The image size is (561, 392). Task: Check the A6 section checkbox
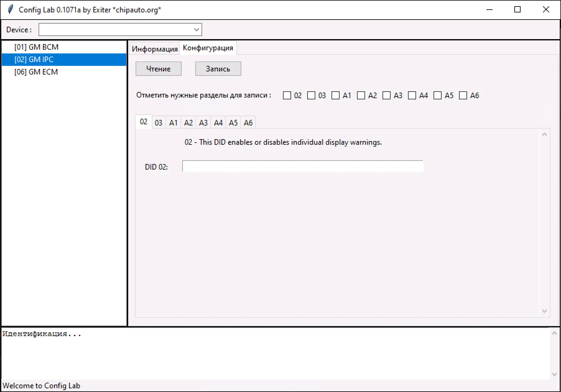tap(463, 95)
